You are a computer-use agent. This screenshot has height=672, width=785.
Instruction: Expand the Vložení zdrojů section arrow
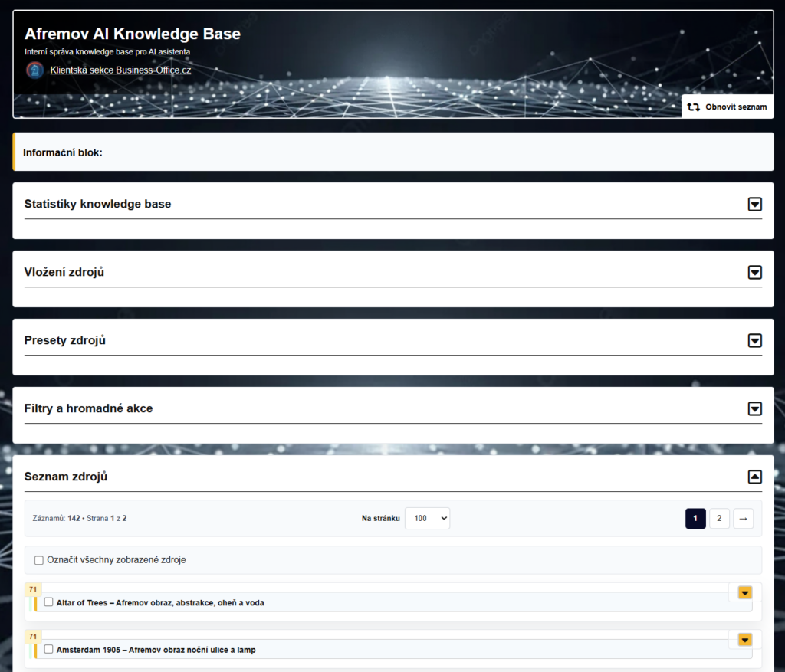click(x=754, y=272)
